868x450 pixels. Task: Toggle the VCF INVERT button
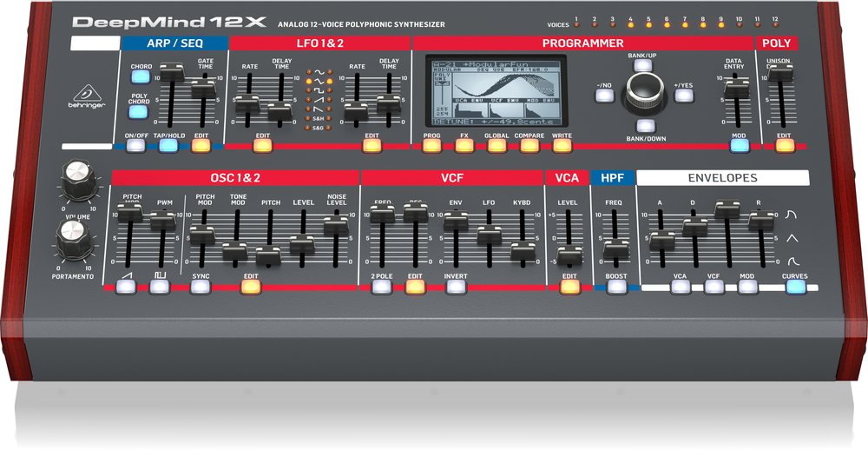456,287
